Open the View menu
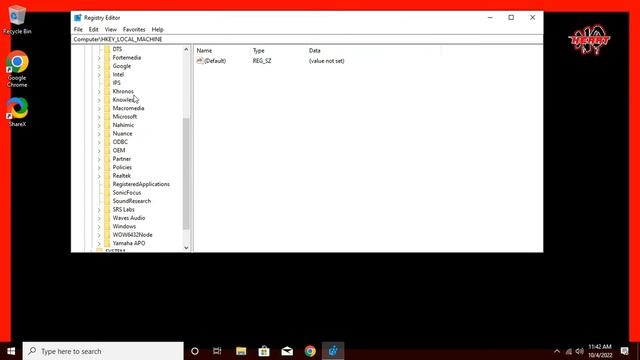Viewport: 640px width, 360px height. (x=111, y=29)
